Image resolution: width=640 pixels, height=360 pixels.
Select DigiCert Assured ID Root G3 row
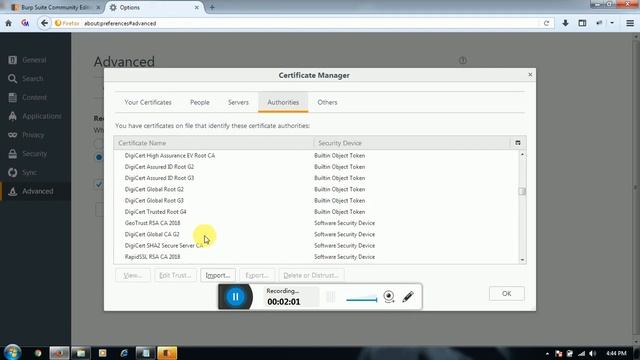(316, 178)
